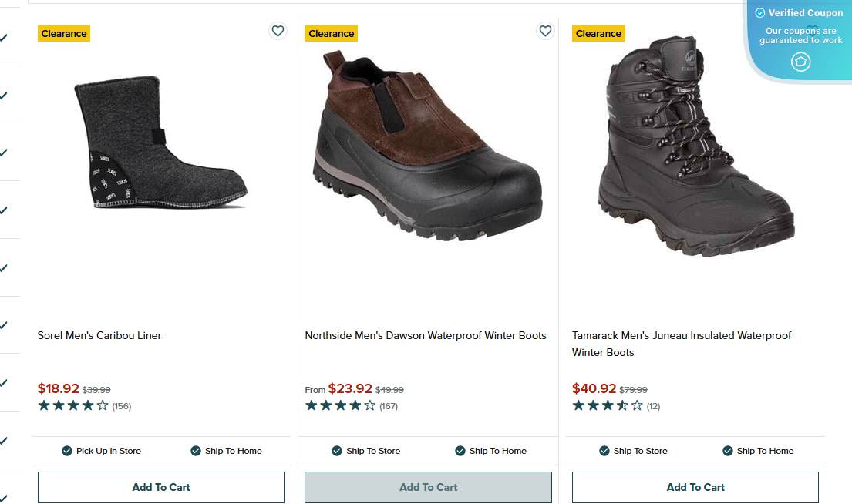This screenshot has height=504, width=852.
Task: Expand the Sorel Caribou Liner product details
Action: click(99, 335)
